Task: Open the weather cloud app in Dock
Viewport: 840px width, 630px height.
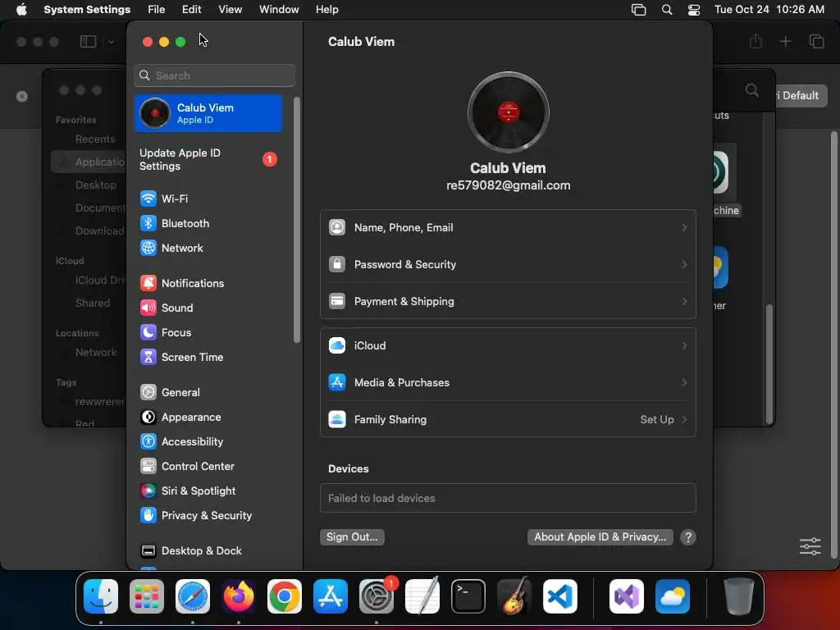Action: click(673, 596)
